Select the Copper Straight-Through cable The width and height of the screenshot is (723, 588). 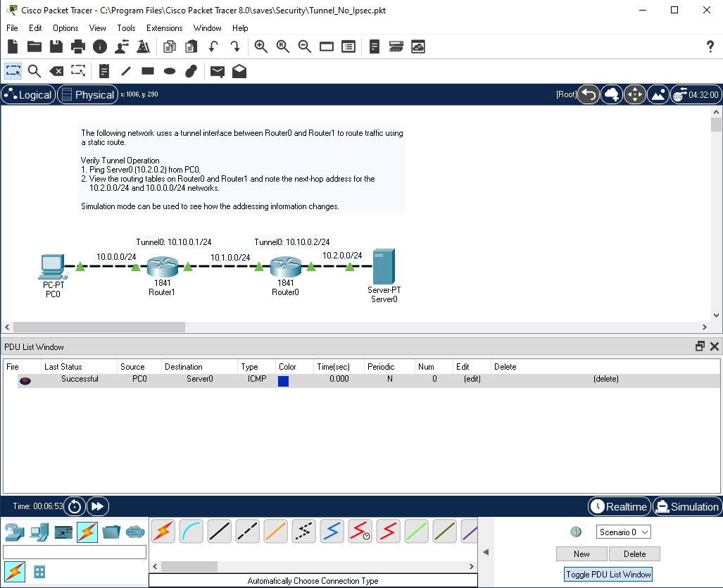click(x=220, y=531)
